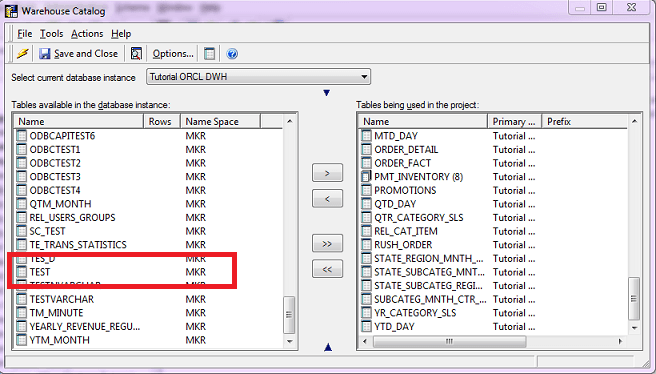The width and height of the screenshot is (656, 374).
Task: Select the QTM_MONTH table
Action: pyautogui.click(x=60, y=204)
